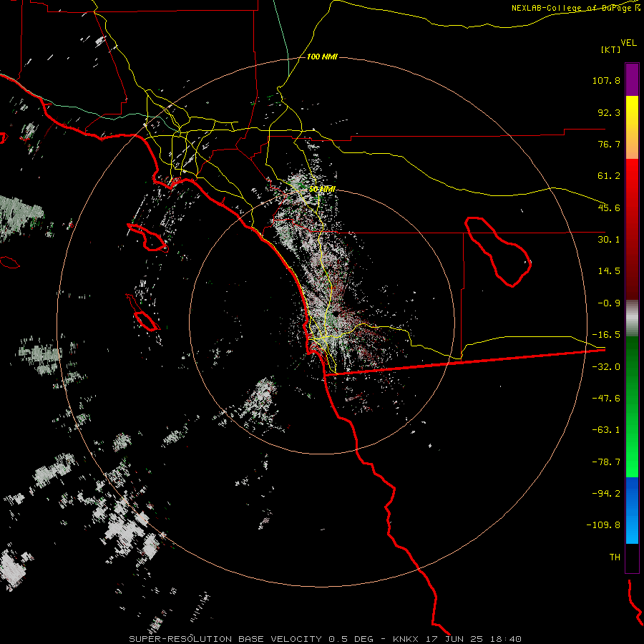Screen dimensions: 644x644
Task: Select the -63.1 legend value
Action: click(x=606, y=430)
